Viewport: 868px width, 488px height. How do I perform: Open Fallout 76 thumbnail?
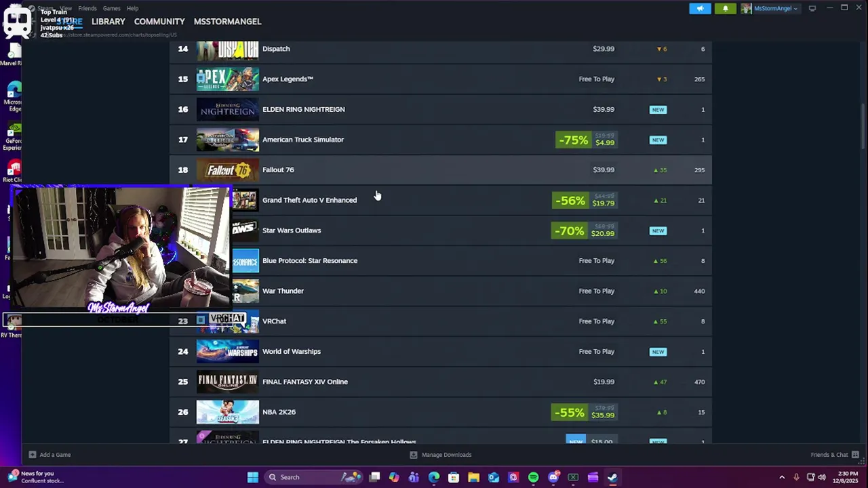pyautogui.click(x=227, y=169)
